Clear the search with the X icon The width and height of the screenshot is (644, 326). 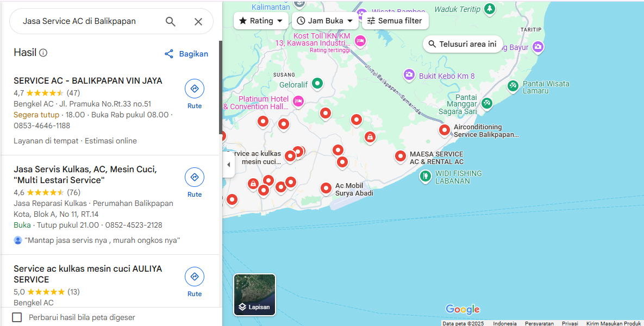point(198,21)
